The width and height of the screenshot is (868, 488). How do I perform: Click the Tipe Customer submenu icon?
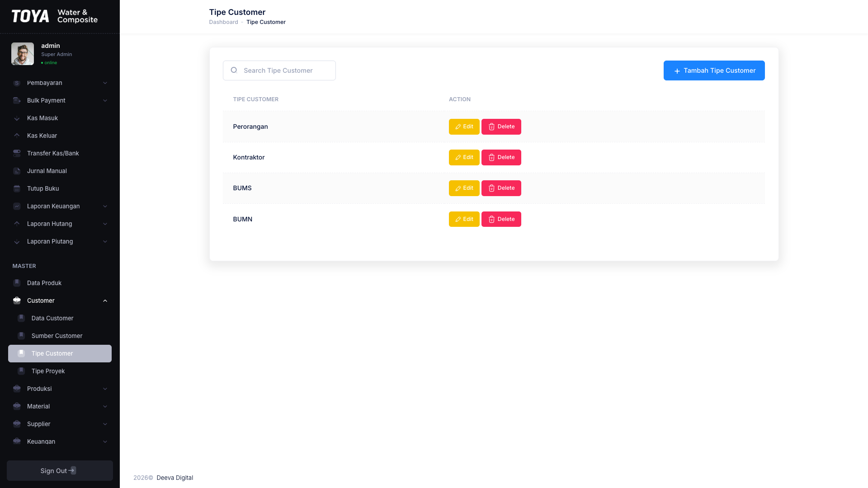pyautogui.click(x=21, y=353)
